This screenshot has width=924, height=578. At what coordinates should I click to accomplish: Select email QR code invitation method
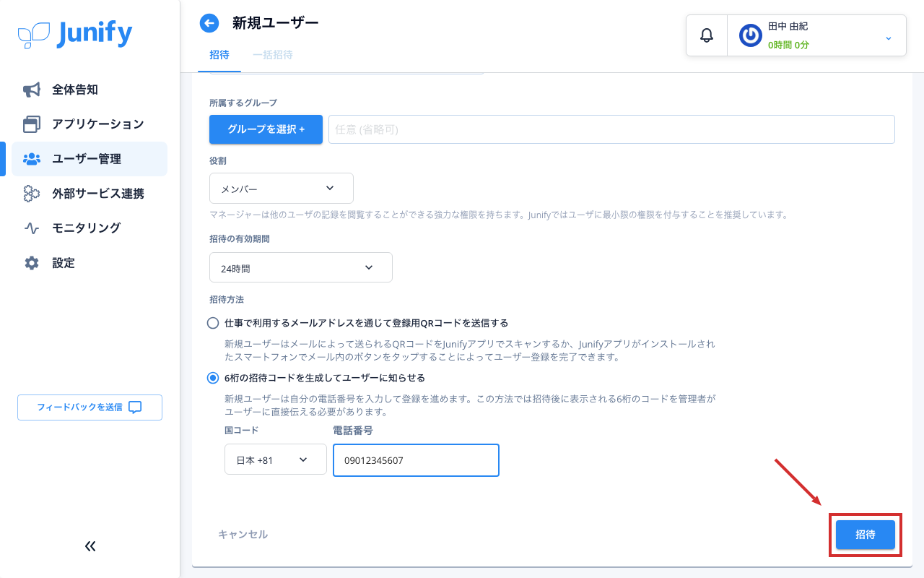(x=213, y=323)
